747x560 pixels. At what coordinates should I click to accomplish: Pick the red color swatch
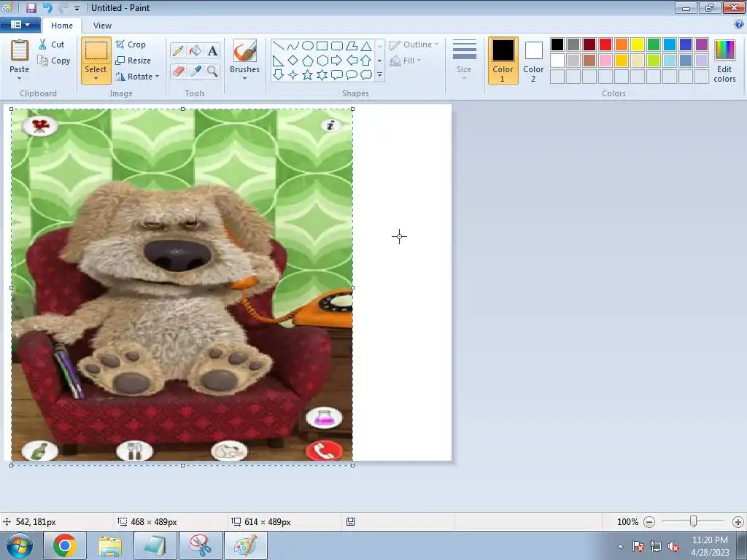tap(605, 44)
